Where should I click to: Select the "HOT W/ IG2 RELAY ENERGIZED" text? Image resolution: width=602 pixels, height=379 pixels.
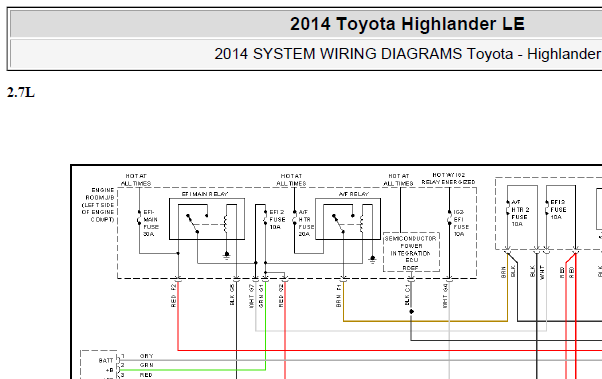pyautogui.click(x=448, y=179)
